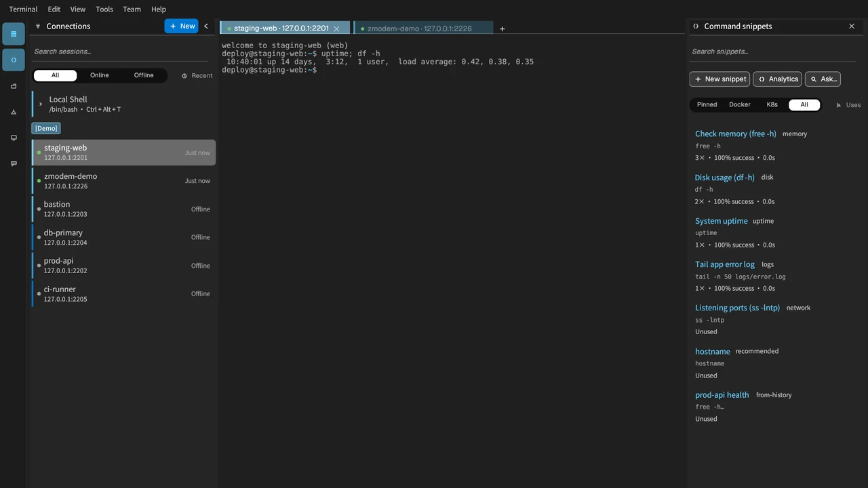Run the Check memory (free -h) snippet
This screenshot has height=488, width=868.
pos(735,134)
